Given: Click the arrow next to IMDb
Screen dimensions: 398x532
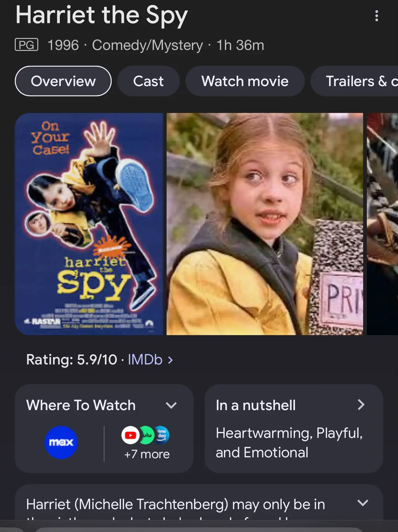Looking at the screenshot, I should click(170, 360).
